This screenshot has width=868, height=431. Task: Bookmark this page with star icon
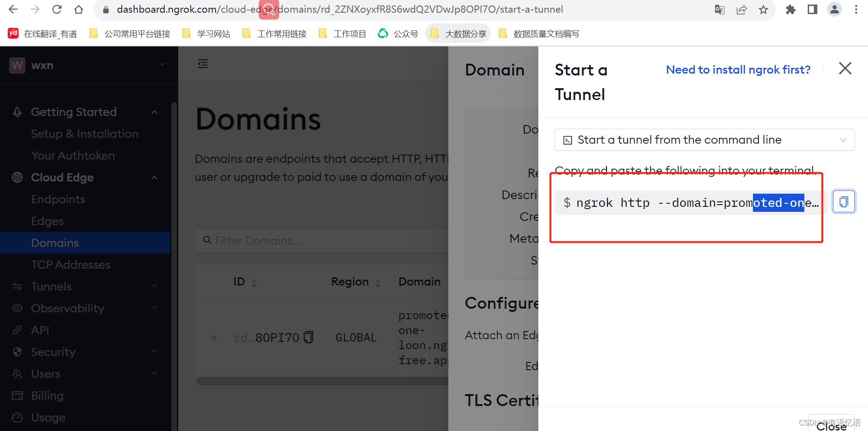(x=763, y=10)
